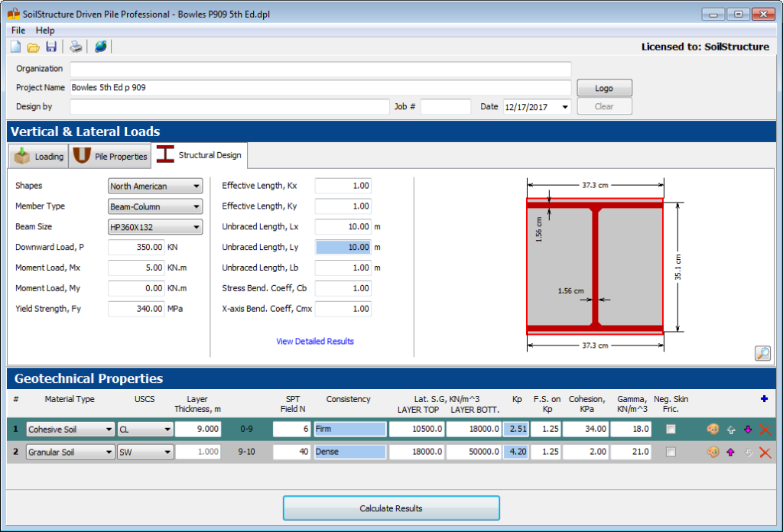Click SPT Field N value 6
This screenshot has height=532, width=783.
coord(292,430)
